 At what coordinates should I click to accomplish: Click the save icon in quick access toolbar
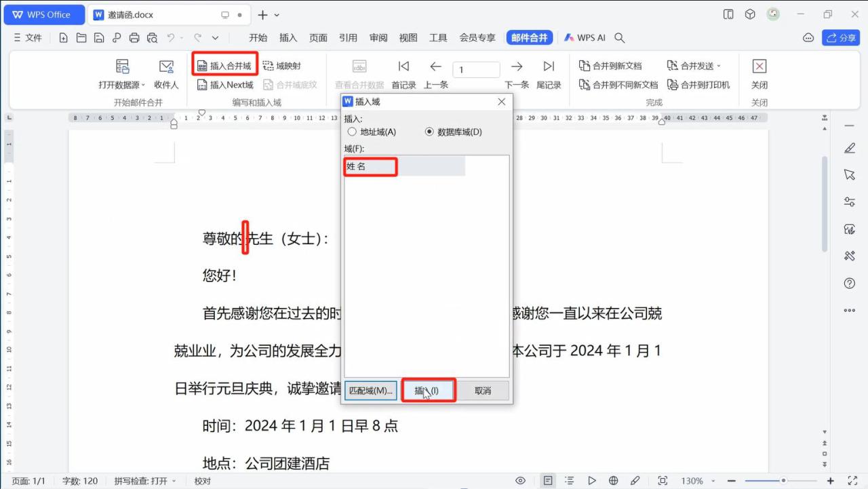pyautogui.click(x=99, y=38)
